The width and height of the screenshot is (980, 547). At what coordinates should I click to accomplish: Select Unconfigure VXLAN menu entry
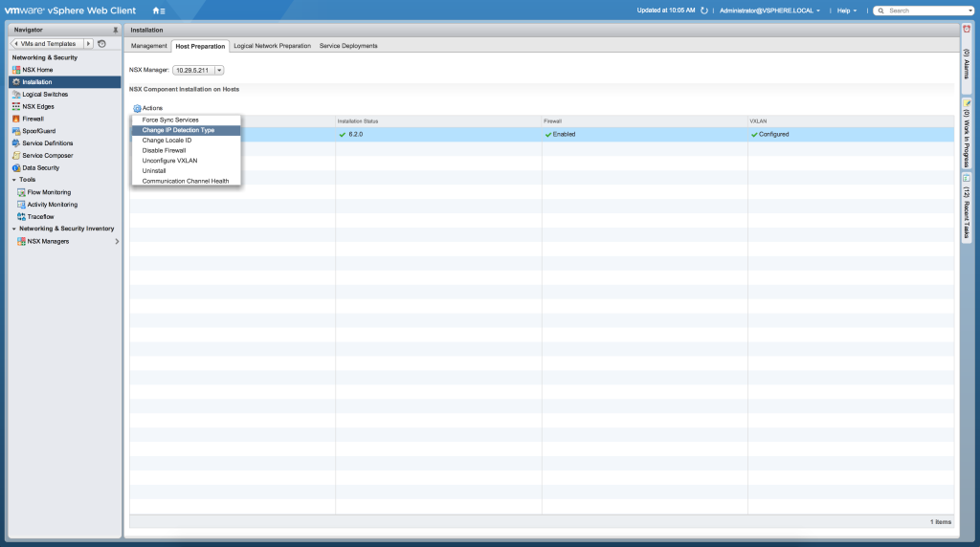click(x=186, y=161)
